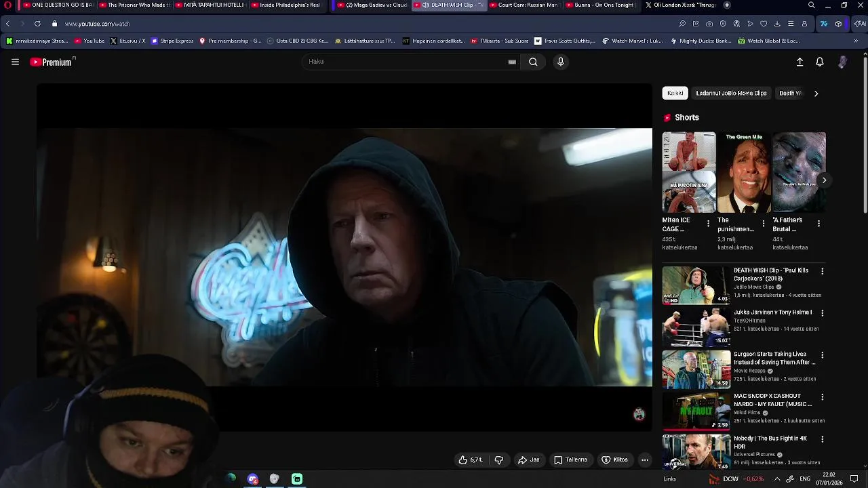
Task: Open the Stripe Express bookmark
Action: tap(172, 41)
